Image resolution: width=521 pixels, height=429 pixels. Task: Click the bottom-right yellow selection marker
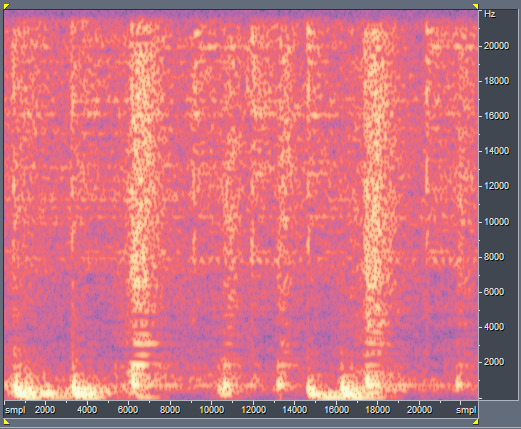pos(476,422)
